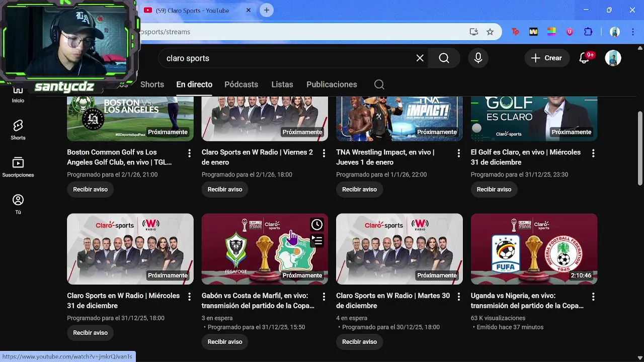Open El Golf es Claro thumbnail
This screenshot has height=362, width=644.
(534, 119)
